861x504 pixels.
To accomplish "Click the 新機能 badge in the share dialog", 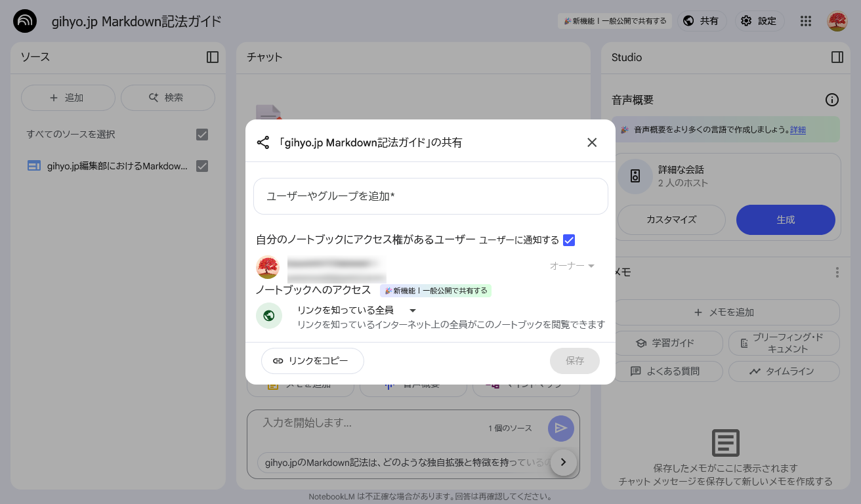I will [436, 291].
